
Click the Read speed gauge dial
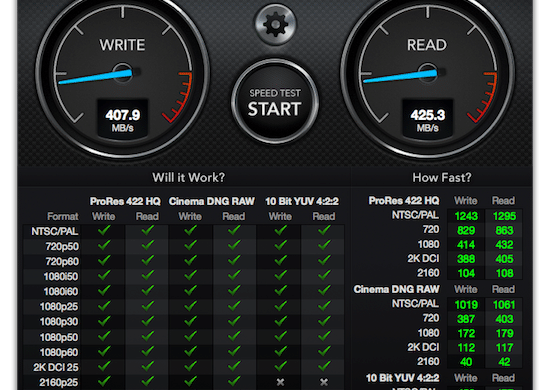click(428, 72)
